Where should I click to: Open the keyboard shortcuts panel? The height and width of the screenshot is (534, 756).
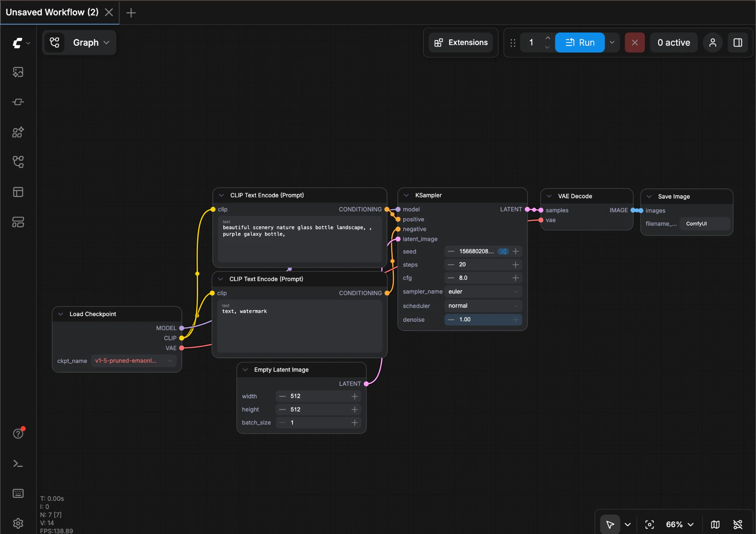[x=18, y=493]
